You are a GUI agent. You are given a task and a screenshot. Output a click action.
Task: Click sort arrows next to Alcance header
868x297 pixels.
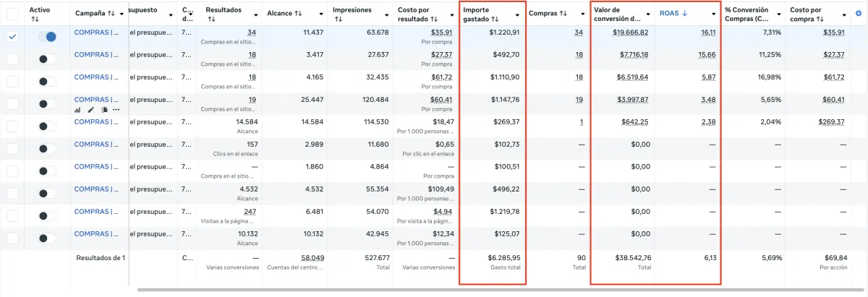point(298,14)
